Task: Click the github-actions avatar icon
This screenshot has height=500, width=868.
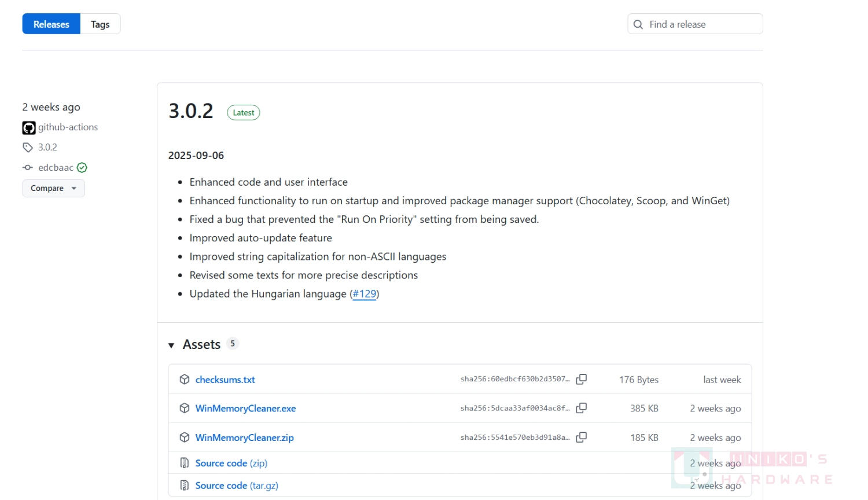Action: (29, 128)
